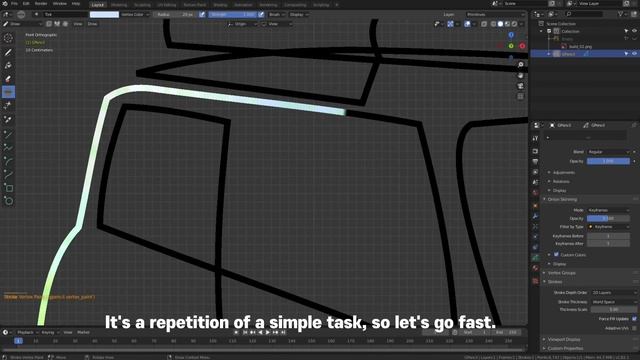Click the red X axis gizmo
Image resolution: width=640 pixels, height=360 pixels.
coord(522,46)
